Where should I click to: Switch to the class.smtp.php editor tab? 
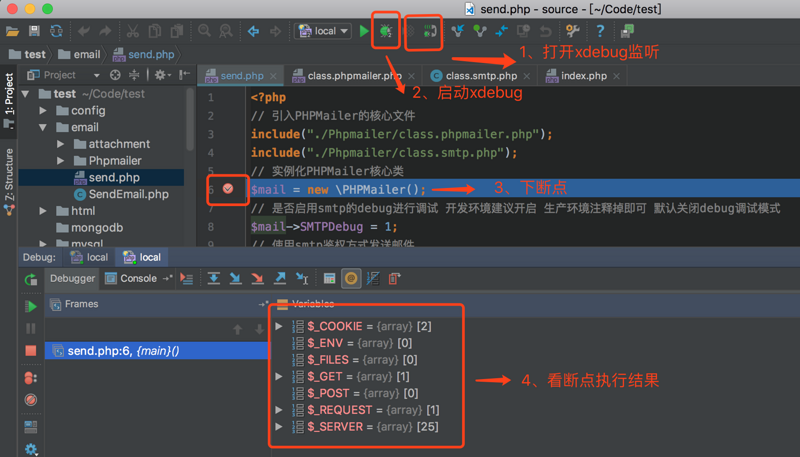474,75
